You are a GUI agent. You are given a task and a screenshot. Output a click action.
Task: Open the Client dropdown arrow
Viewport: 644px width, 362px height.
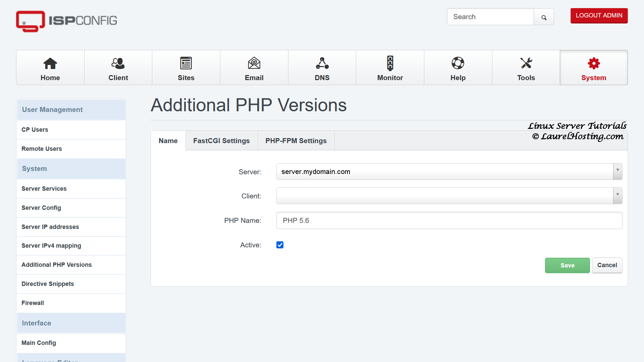click(x=618, y=196)
